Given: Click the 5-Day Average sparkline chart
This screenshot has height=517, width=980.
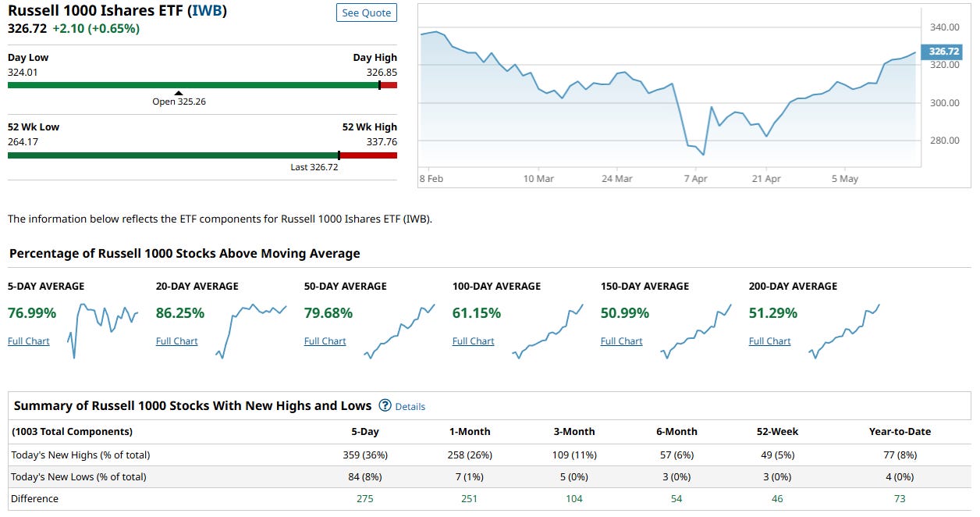Looking at the screenshot, I should 103,331.
